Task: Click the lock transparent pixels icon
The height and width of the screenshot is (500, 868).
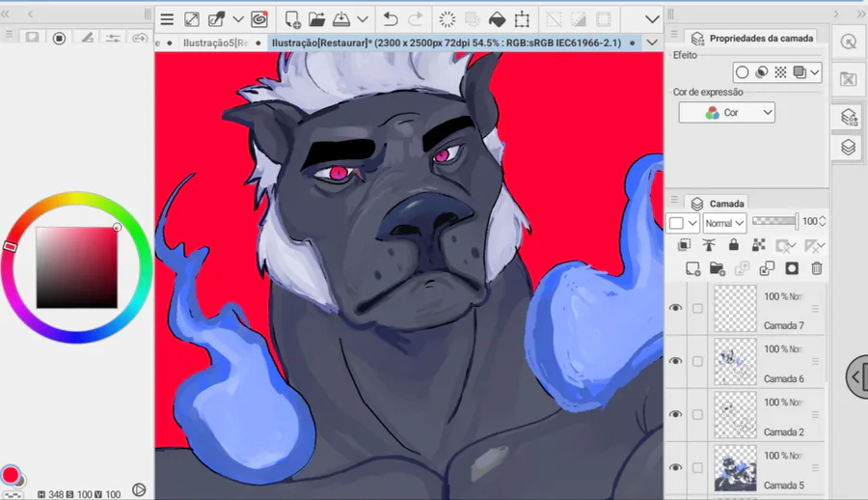Action: tap(758, 245)
